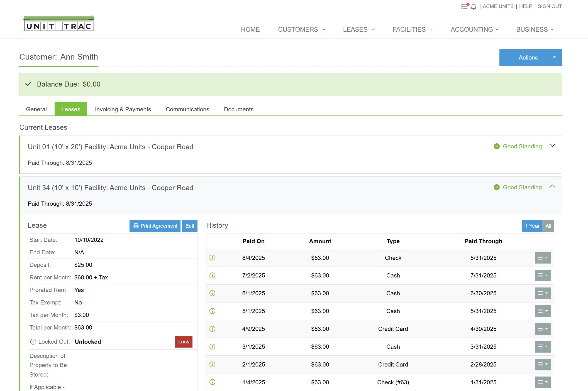Screen dimensions: 588x391
Task: Click Unit 34 (10' x 10') title
Action: (x=111, y=188)
